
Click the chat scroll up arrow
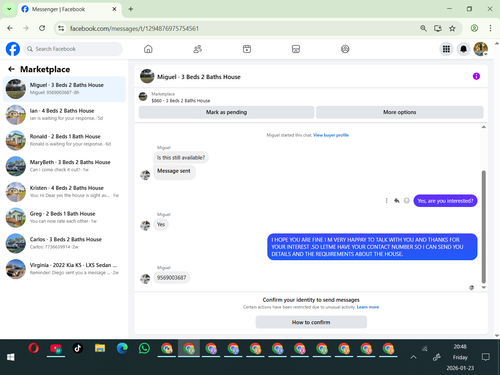click(484, 127)
